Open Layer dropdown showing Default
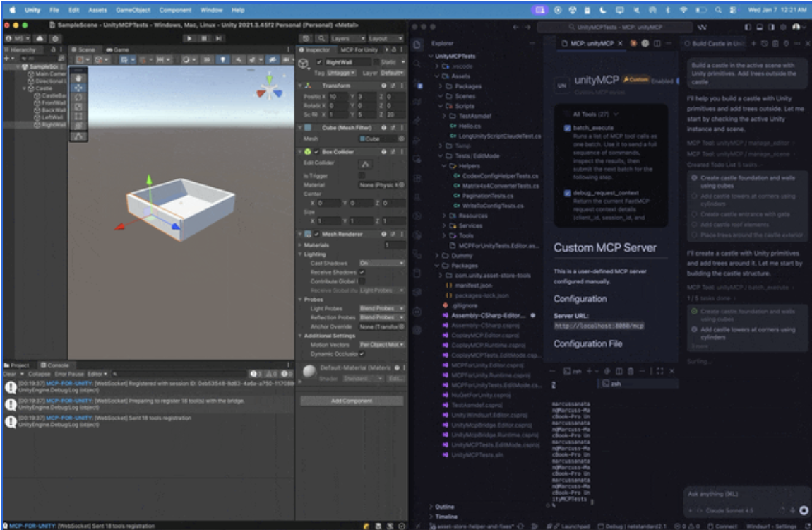The image size is (812, 530). click(x=392, y=73)
